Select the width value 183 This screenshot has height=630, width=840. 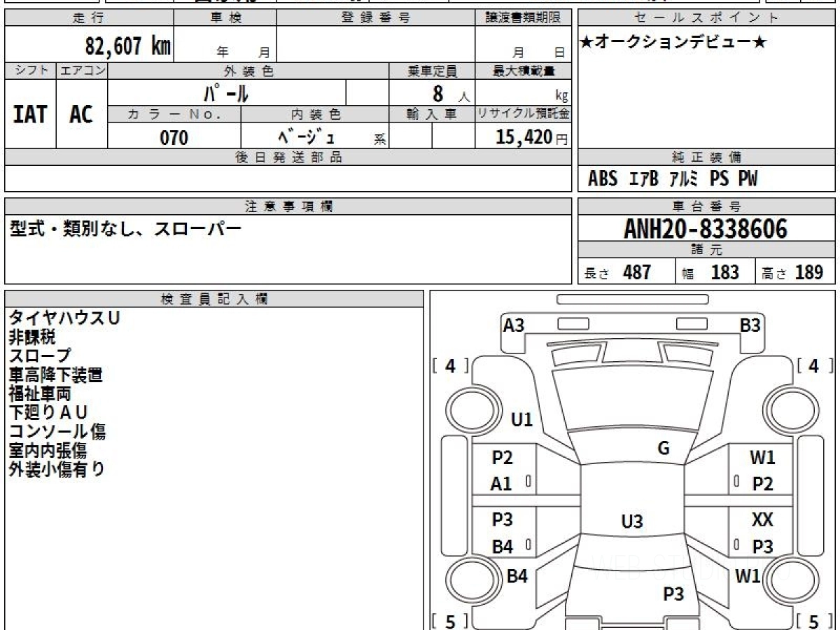[x=724, y=272]
